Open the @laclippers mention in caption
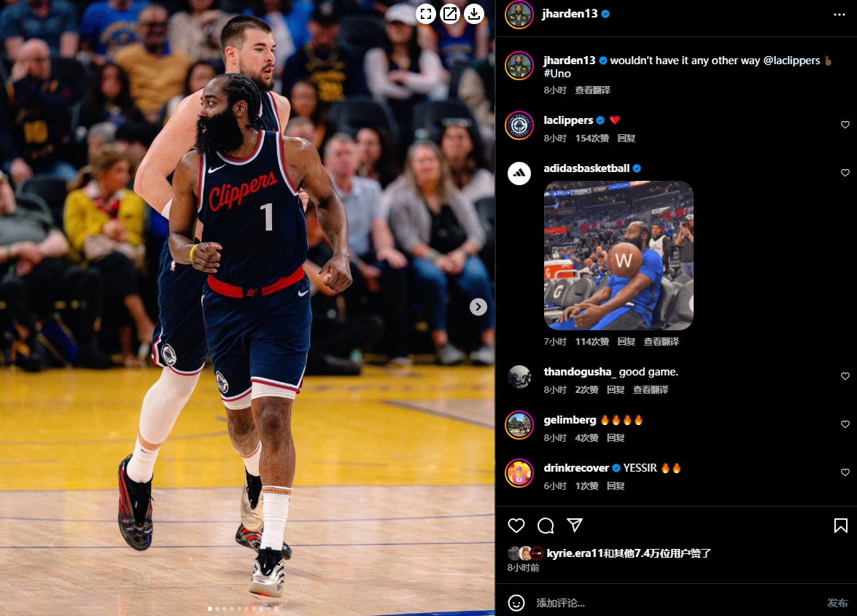The width and height of the screenshot is (857, 616). point(791,61)
